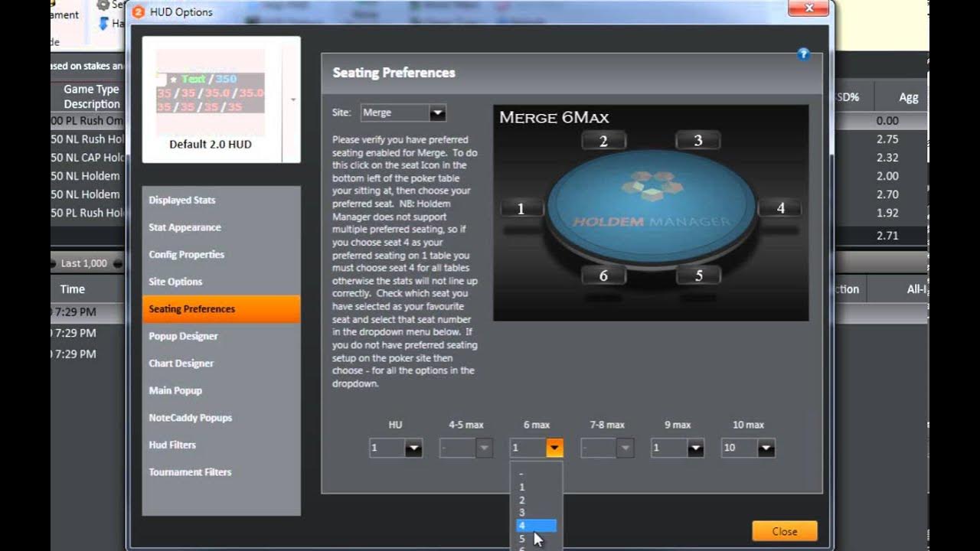Select seat 2 on the Merge 6Max table
The width and height of the screenshot is (980, 551).
tap(603, 141)
